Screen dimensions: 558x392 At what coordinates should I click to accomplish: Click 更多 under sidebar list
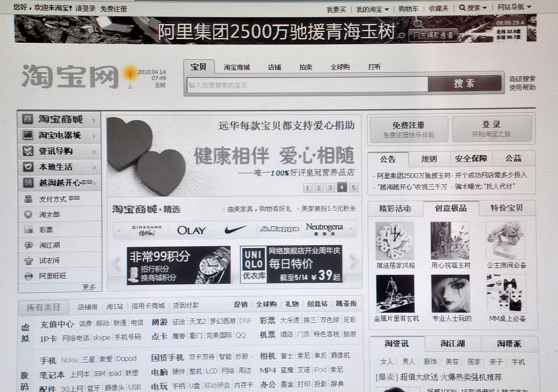[89, 287]
